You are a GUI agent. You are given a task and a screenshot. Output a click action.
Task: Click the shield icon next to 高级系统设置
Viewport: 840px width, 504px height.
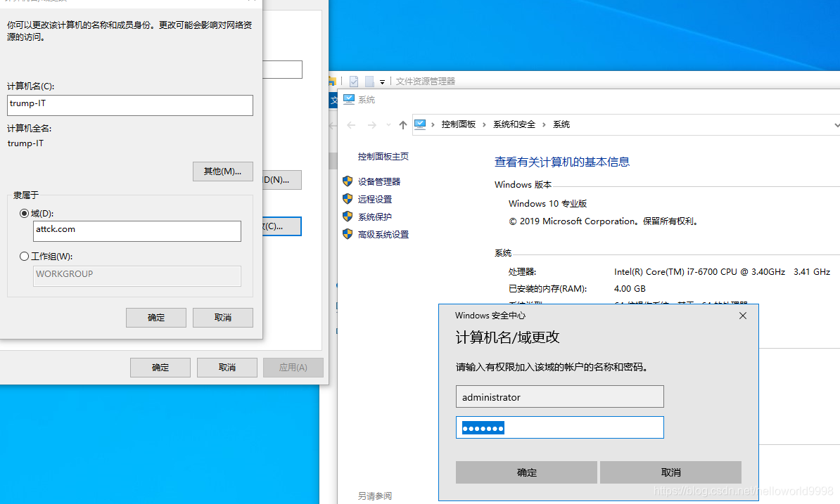348,234
